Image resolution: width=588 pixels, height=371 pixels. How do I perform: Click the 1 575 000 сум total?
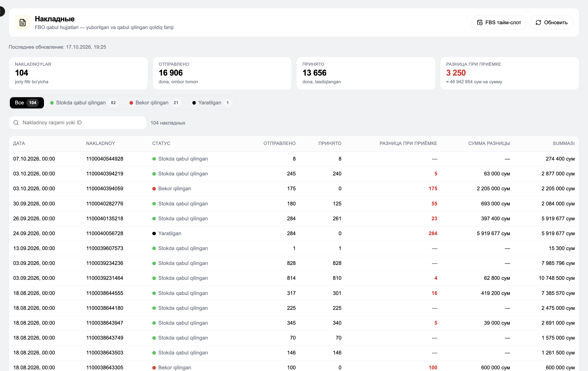(x=558, y=338)
